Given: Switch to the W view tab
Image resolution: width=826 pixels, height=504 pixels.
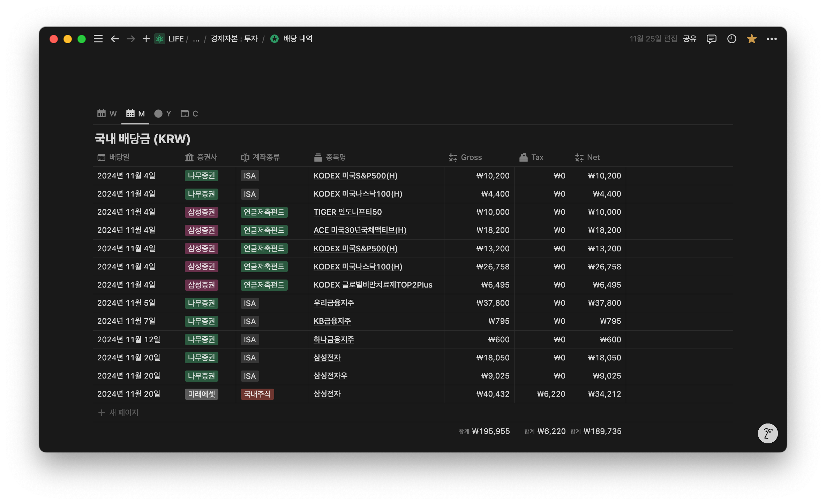Looking at the screenshot, I should tap(107, 114).
